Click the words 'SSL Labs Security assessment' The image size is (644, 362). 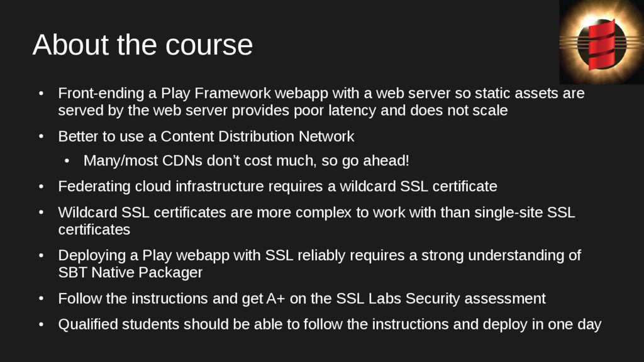(441, 299)
